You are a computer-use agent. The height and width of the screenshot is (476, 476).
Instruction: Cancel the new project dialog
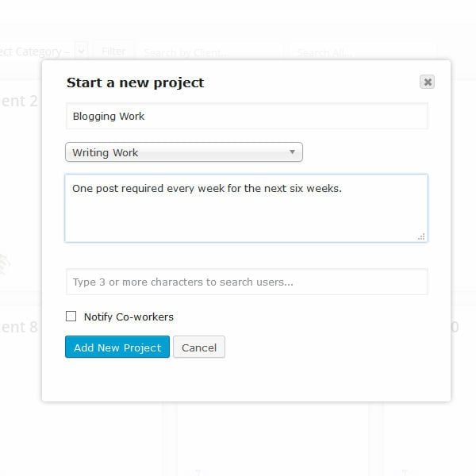coord(199,347)
